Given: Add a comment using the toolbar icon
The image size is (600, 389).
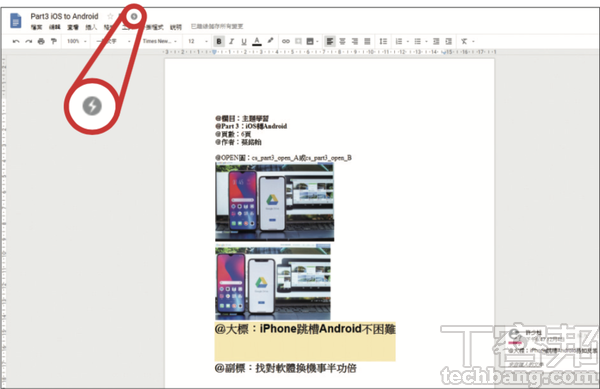Looking at the screenshot, I should pyautogui.click(x=298, y=41).
